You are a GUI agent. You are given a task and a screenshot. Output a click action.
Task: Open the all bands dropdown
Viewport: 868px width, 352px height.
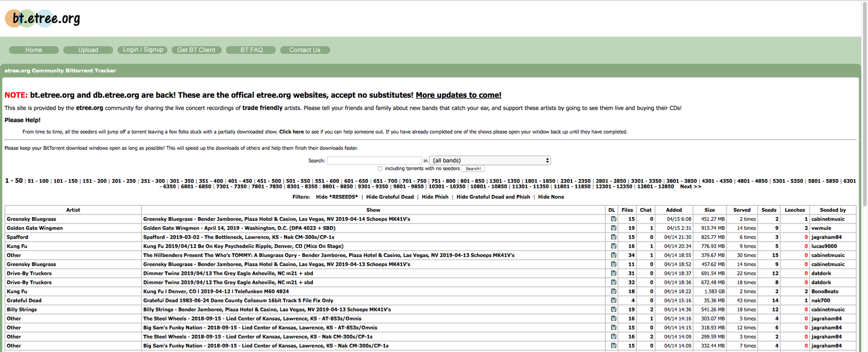click(x=490, y=160)
